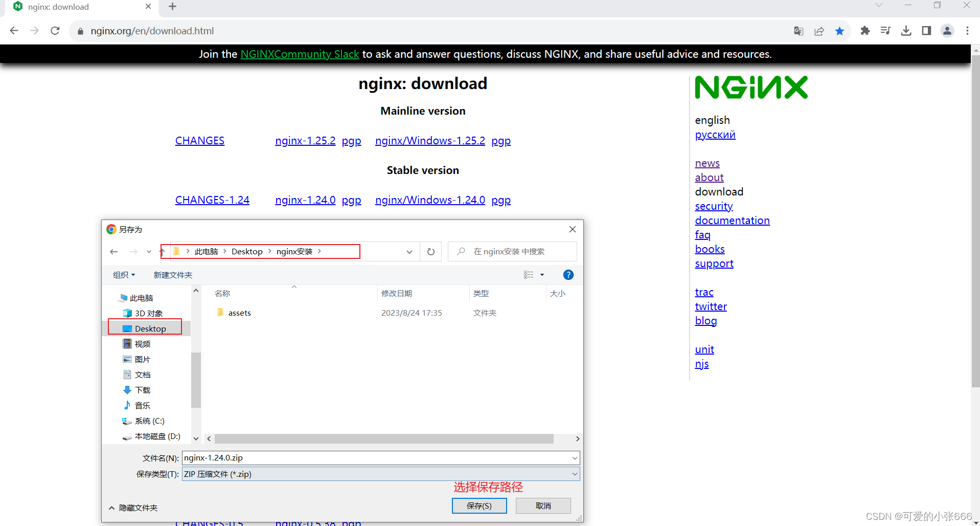
Task: Select 此电脑 in navigation tree
Action: 141,298
